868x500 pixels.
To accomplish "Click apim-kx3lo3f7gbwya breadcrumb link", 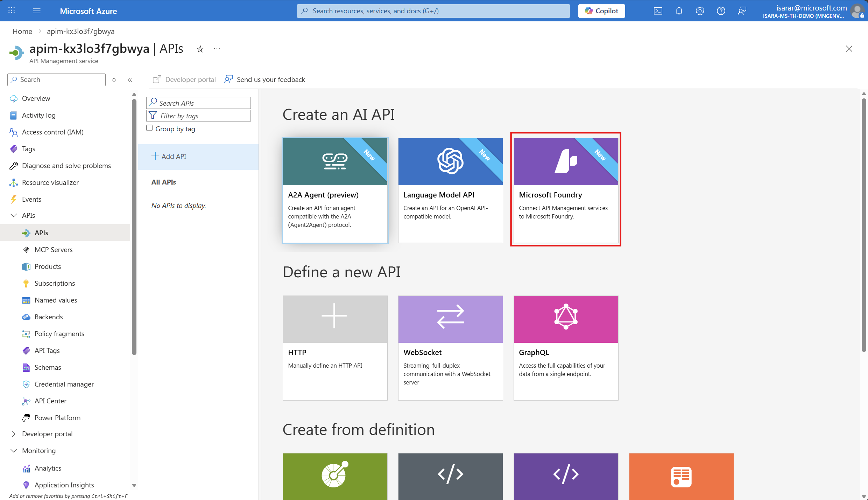I will tap(80, 31).
